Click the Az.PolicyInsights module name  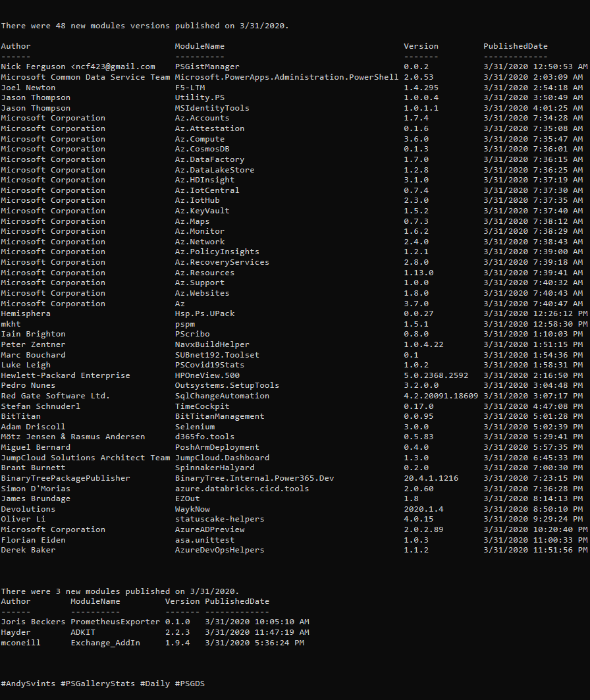(217, 252)
